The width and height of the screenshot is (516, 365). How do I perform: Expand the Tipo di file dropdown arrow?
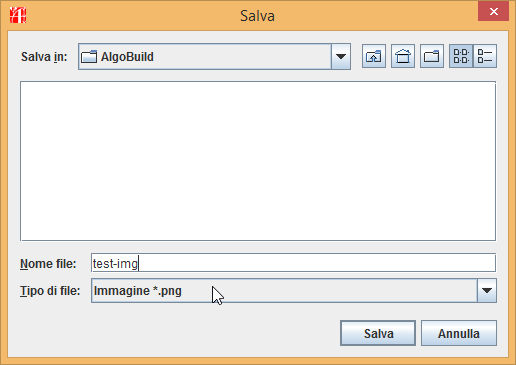point(487,291)
